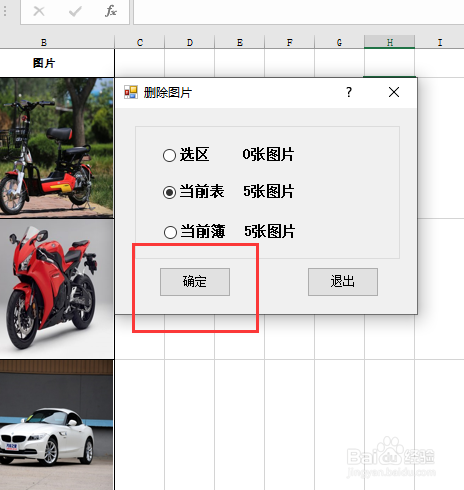
Task: Click the 5张图片 label beside 当前簿
Action: click(269, 231)
